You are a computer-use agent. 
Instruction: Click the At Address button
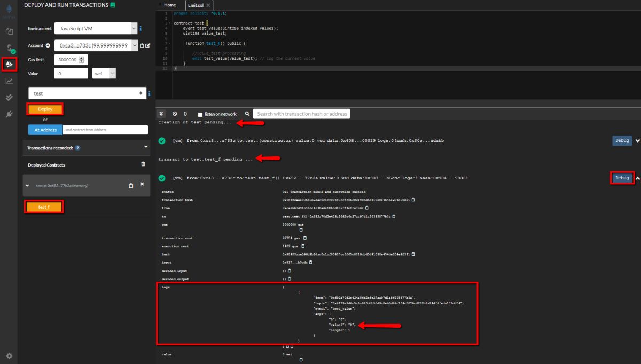click(x=45, y=130)
